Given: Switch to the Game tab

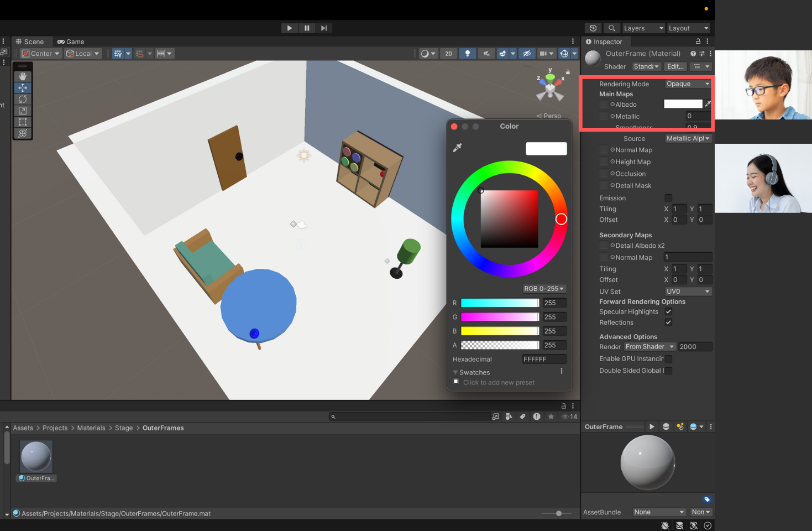Looking at the screenshot, I should pos(71,42).
